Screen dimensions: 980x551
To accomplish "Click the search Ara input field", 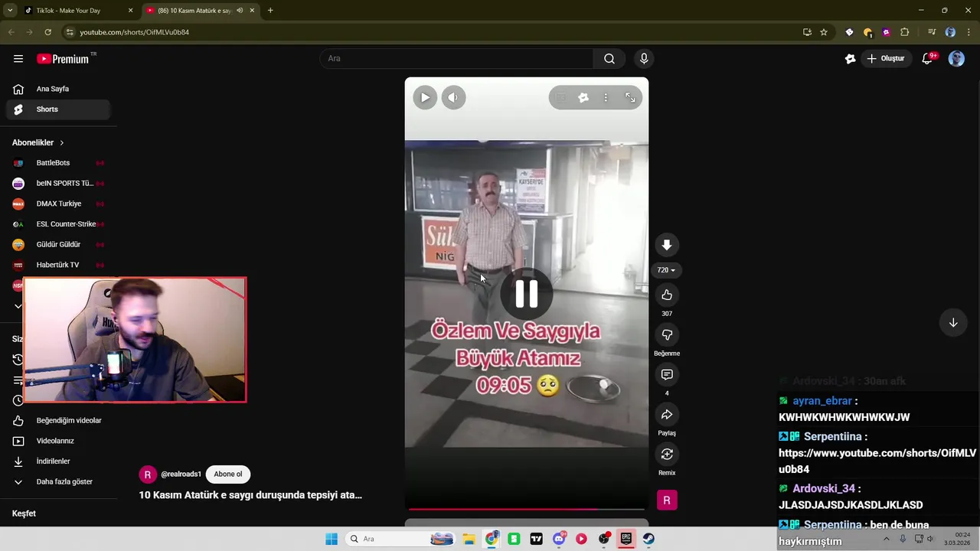I will click(x=456, y=59).
